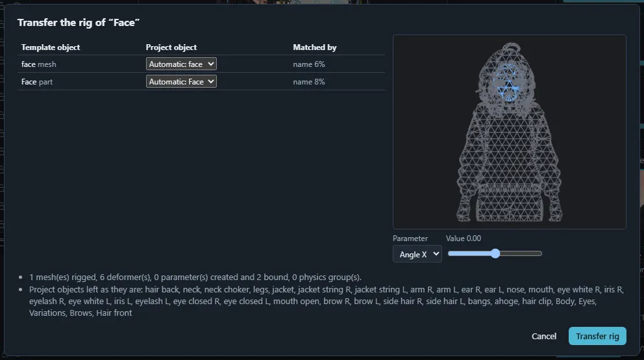Click the dialog title Transfer the rig of "Face"
Viewport: 644px width, 360px height.
(79, 23)
